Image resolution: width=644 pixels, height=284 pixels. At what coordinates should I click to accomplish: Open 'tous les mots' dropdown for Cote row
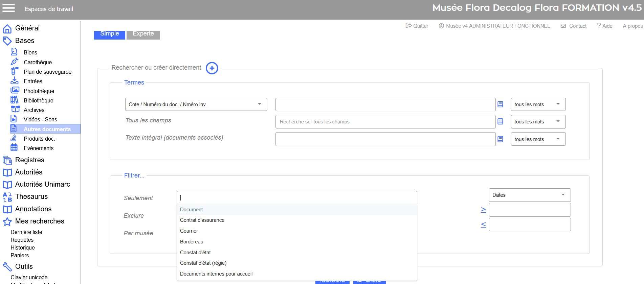[538, 104]
